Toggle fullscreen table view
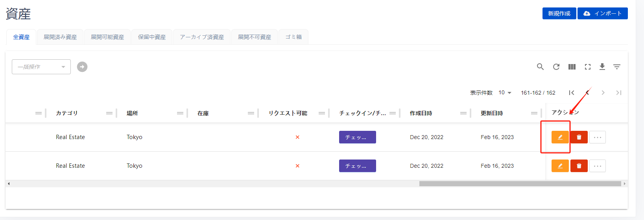 point(587,67)
